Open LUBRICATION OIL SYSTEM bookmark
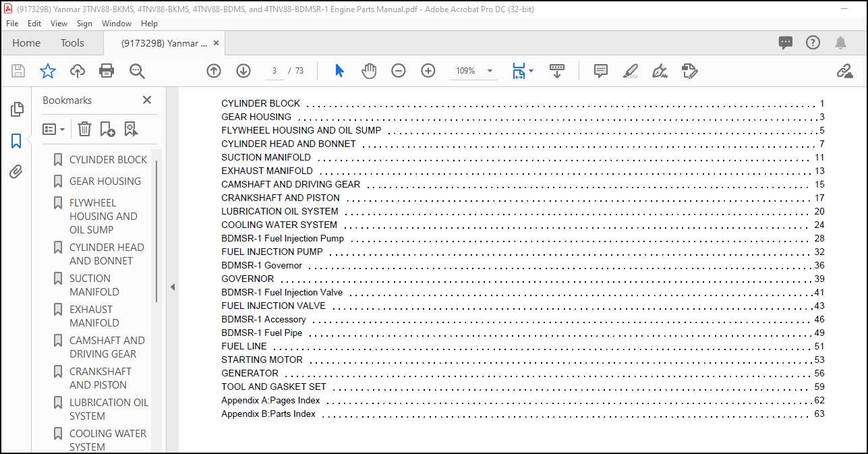The height and width of the screenshot is (454, 868). [x=109, y=409]
